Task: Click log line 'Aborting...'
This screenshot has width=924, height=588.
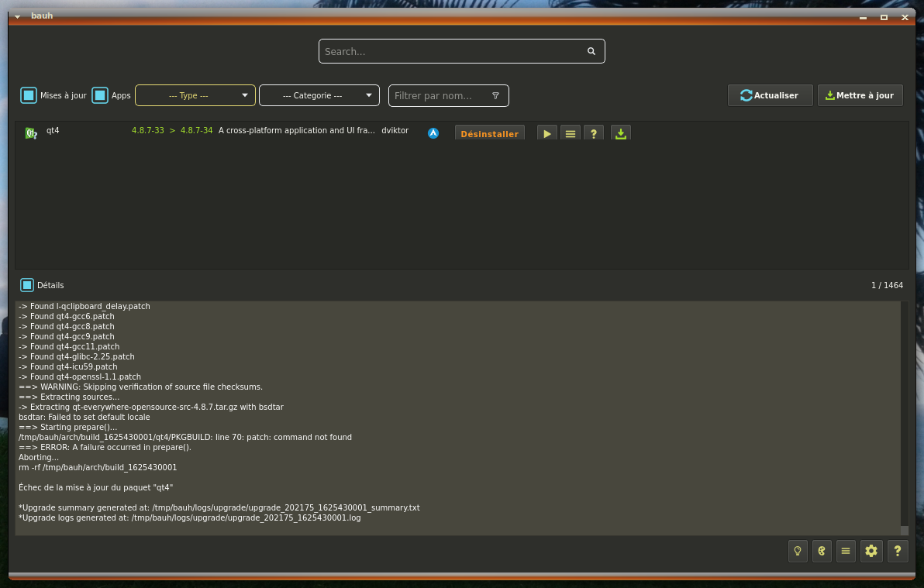Action: pos(39,457)
